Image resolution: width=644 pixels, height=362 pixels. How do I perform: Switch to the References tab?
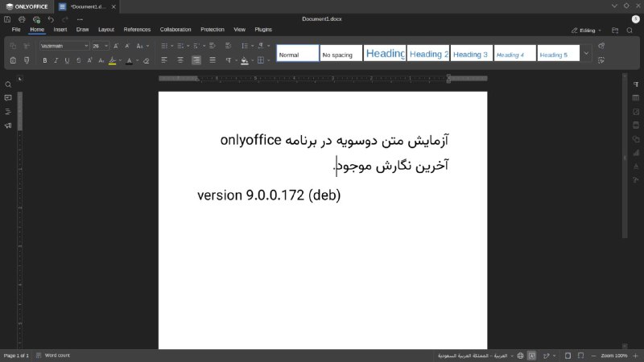point(137,30)
